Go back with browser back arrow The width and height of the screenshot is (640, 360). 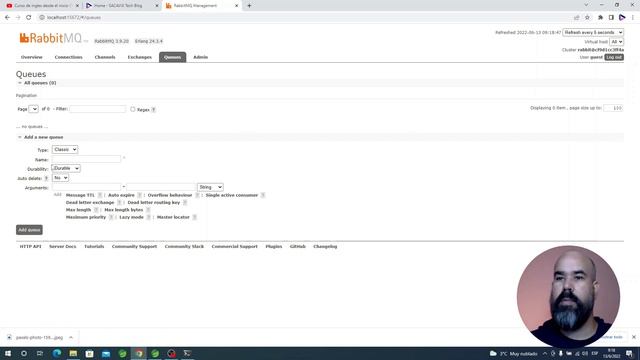(x=7, y=18)
